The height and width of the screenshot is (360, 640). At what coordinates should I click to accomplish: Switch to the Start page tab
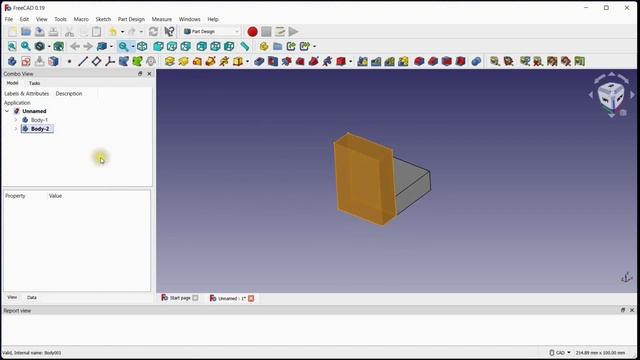(180, 298)
